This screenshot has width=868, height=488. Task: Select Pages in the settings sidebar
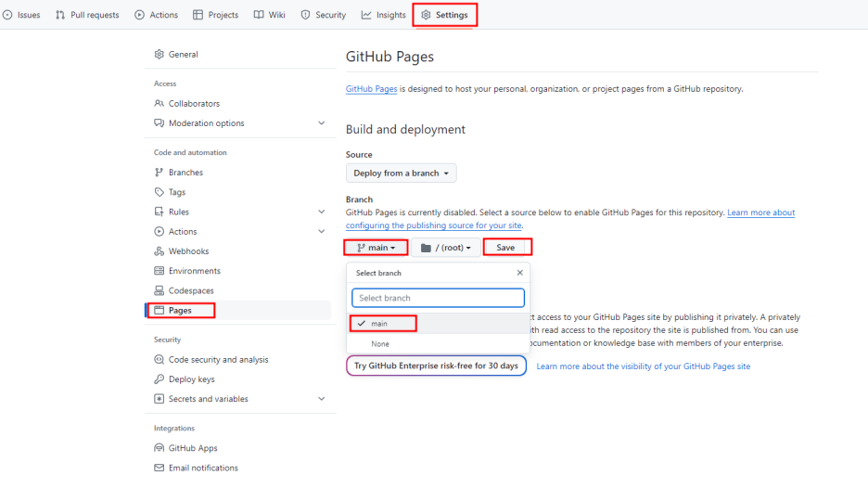(x=239, y=310)
